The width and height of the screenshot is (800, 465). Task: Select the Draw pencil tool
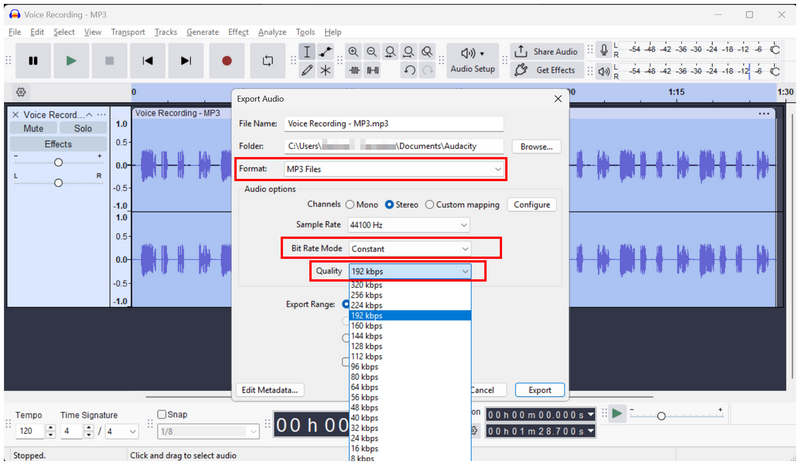coord(307,70)
